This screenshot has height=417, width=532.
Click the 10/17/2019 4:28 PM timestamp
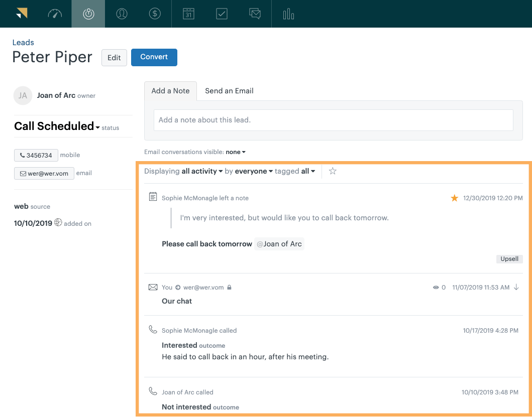coord(491,331)
